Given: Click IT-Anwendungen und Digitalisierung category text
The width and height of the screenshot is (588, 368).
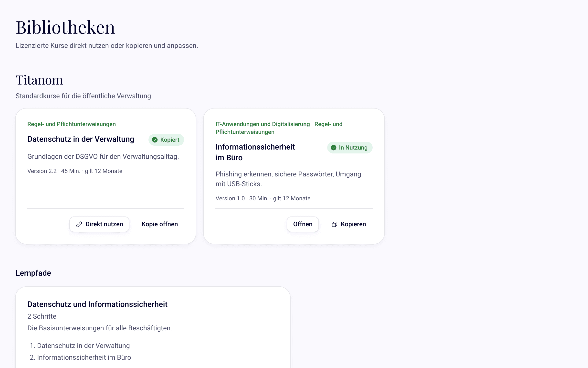Looking at the screenshot, I should [x=262, y=124].
